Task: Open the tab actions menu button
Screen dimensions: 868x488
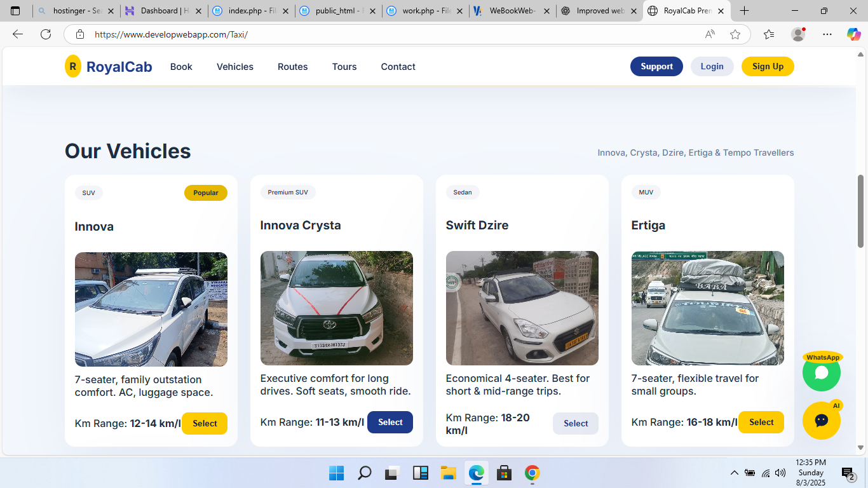Action: (x=15, y=11)
